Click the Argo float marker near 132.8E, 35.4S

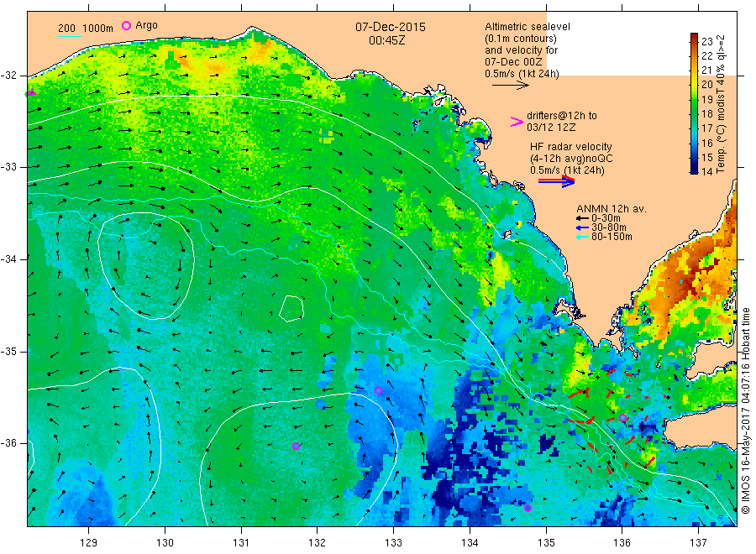coord(379,390)
